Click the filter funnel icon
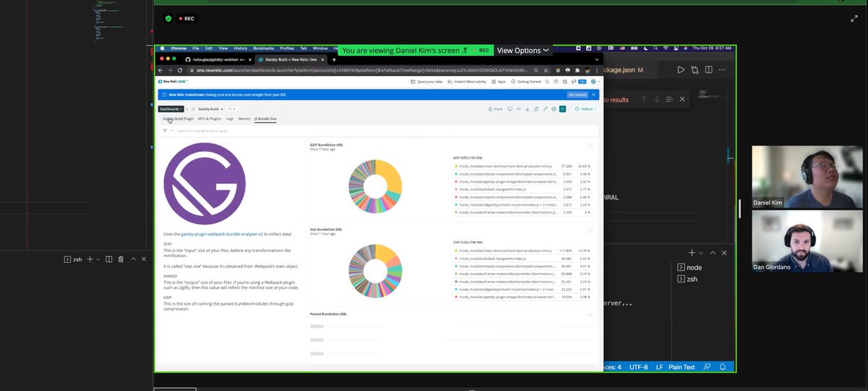 165,131
